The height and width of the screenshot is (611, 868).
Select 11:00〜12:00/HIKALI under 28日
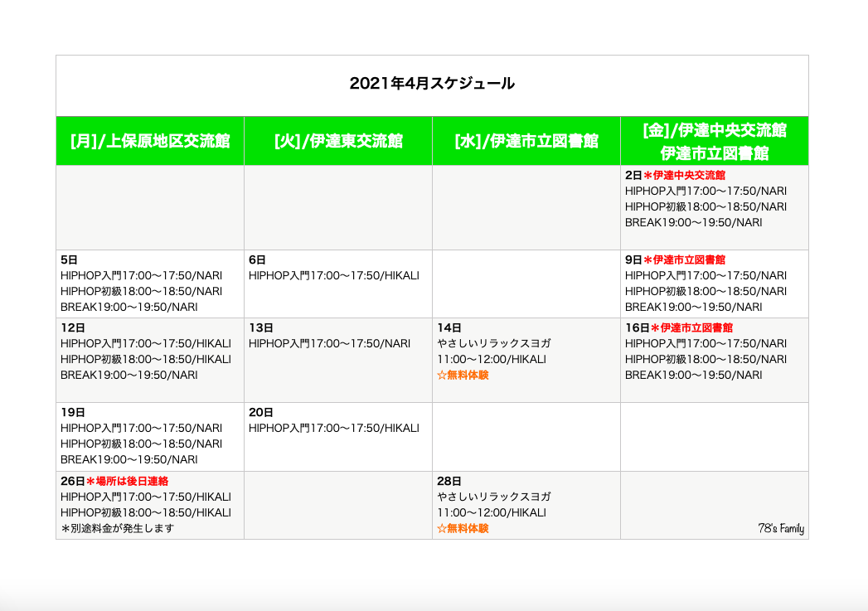pyautogui.click(x=492, y=512)
